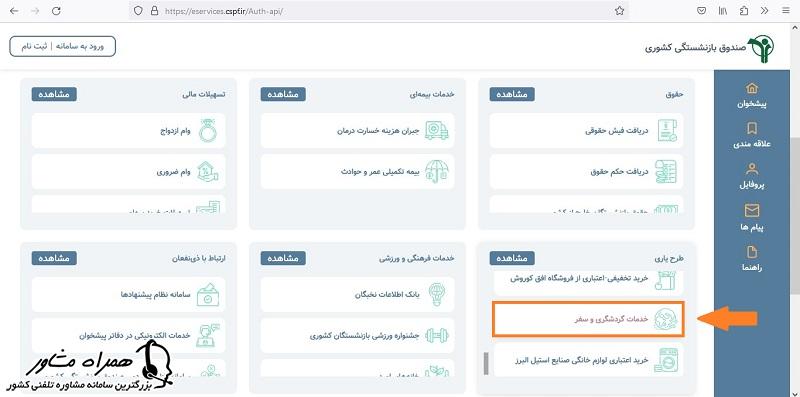
Task: Click مشاهده button in خدمات بیمه‌ای card
Action: pyautogui.click(x=283, y=94)
